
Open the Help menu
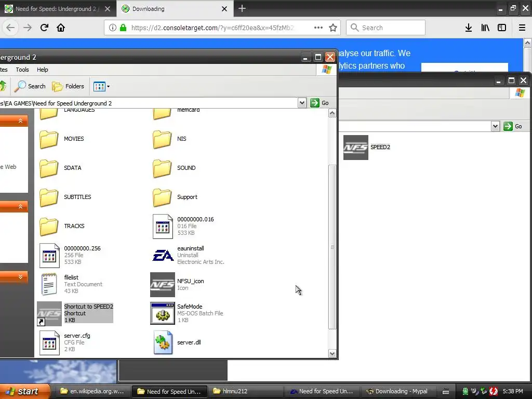[x=43, y=70]
